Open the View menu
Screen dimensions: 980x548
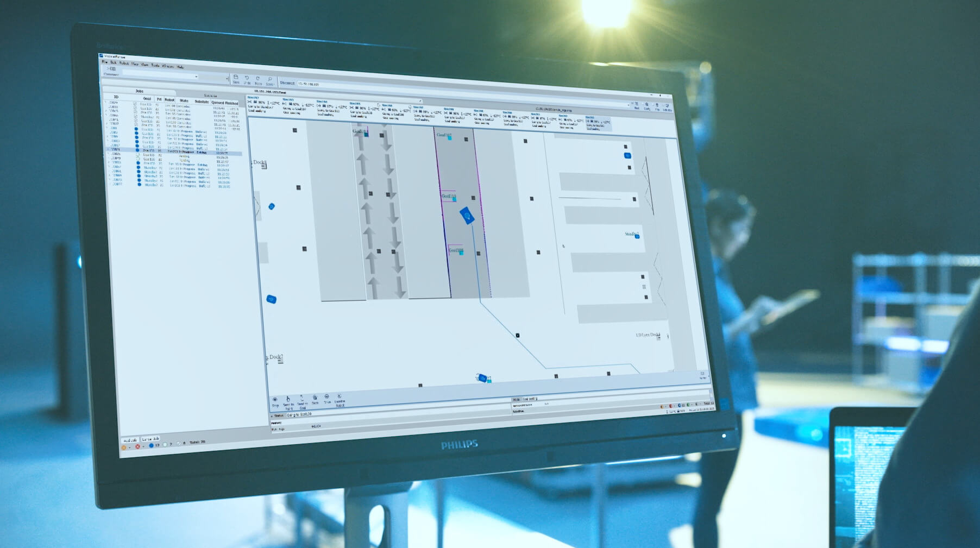point(145,65)
